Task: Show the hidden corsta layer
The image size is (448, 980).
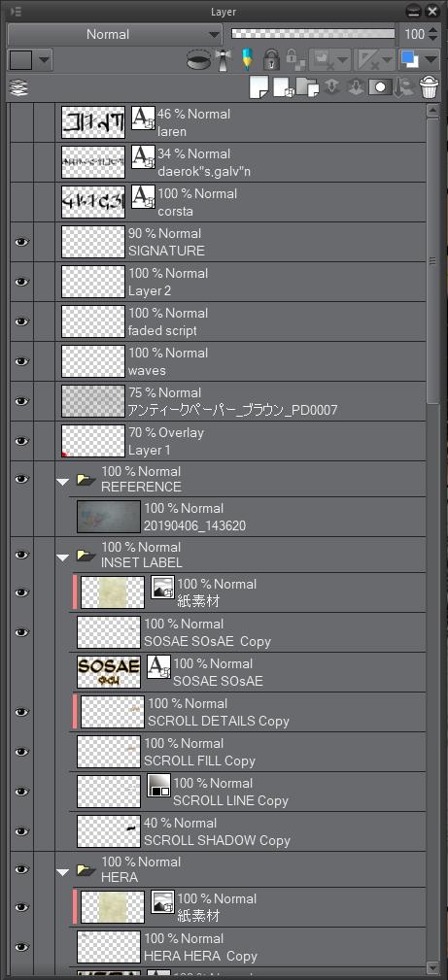Action: pos(22,202)
